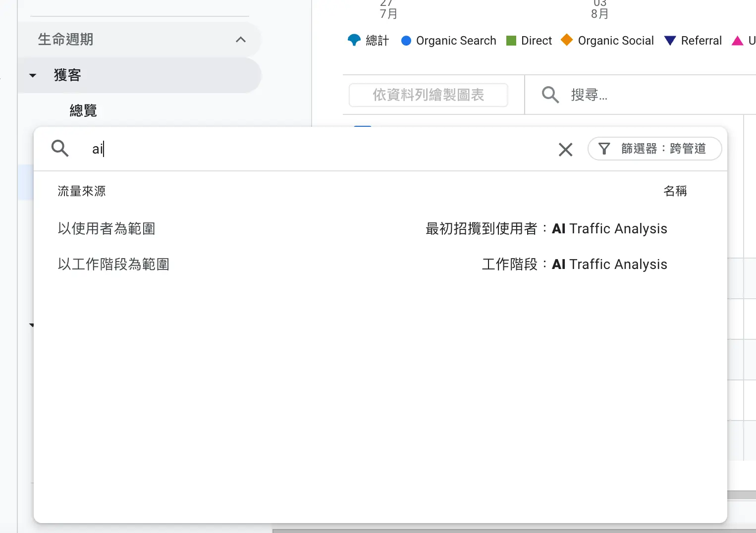Click the 依資料列繪製圖表 button
Viewport: 756px width, 533px height.
(429, 95)
